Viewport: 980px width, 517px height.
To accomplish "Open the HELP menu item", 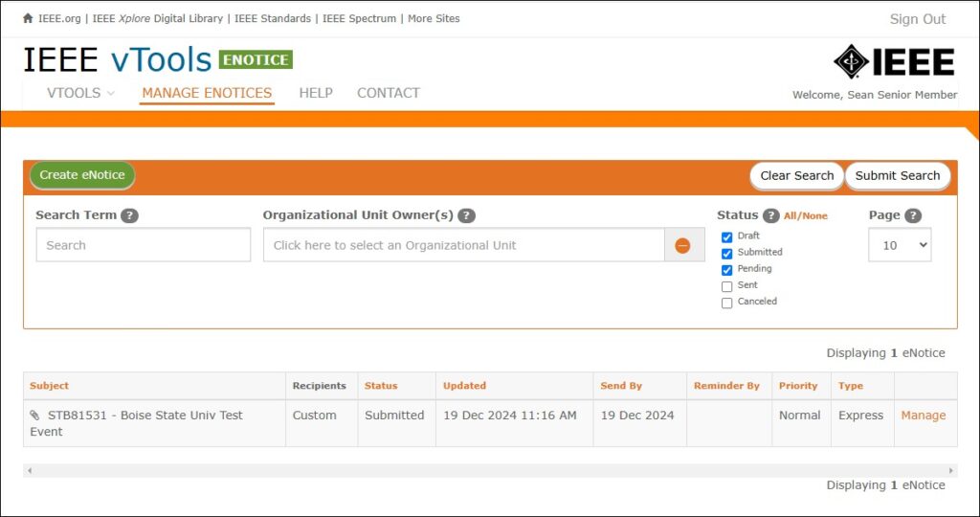I will [x=316, y=93].
